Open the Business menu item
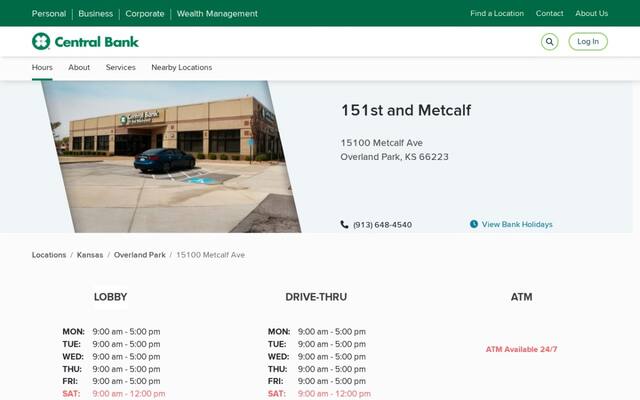Screen dimensions: 640x400 (x=96, y=13)
